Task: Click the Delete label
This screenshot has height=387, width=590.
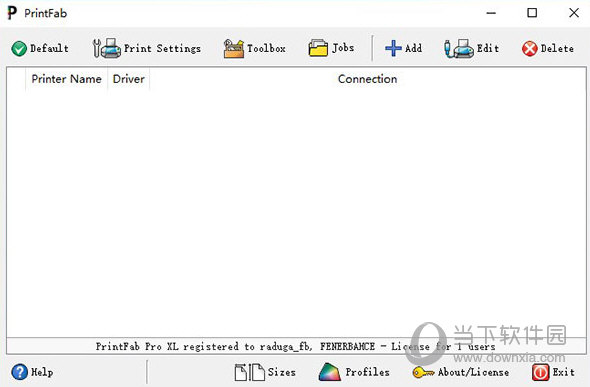Action: tap(557, 48)
